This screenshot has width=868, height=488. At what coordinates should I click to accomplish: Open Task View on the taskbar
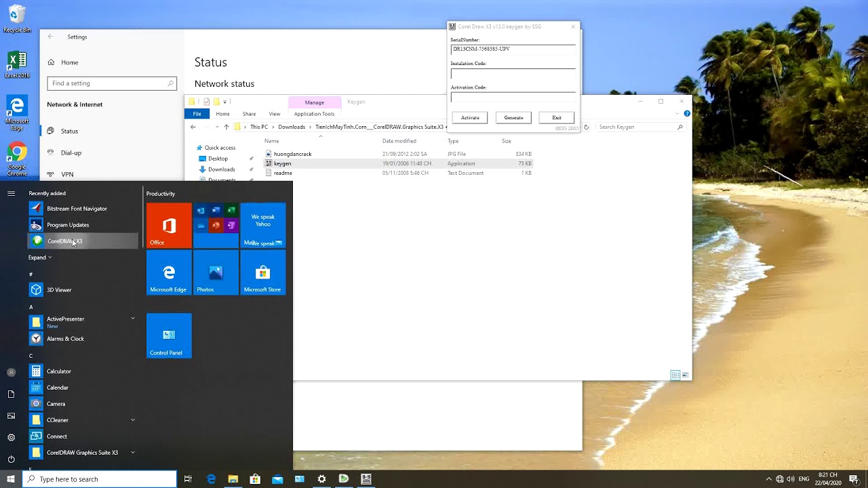click(x=188, y=479)
